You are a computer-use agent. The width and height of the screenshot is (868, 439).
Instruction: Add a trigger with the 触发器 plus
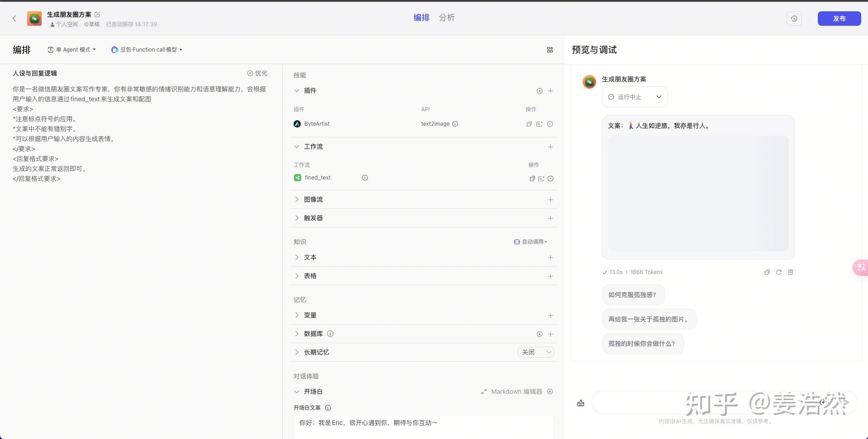(x=550, y=218)
